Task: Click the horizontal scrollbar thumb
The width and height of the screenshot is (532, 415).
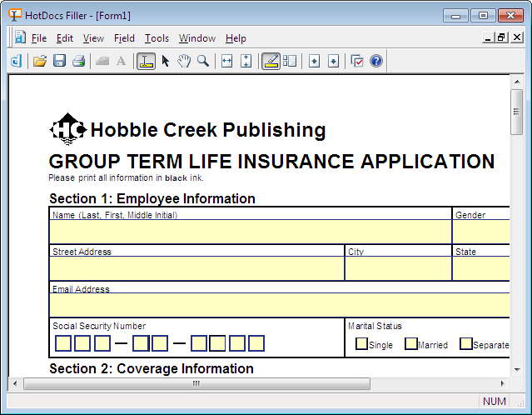Action: click(196, 384)
